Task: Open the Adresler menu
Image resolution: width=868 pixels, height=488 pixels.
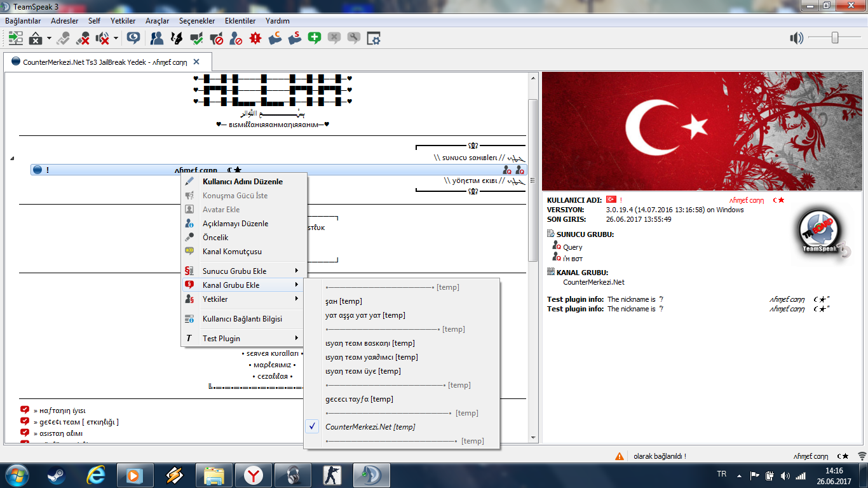Action: [x=64, y=21]
